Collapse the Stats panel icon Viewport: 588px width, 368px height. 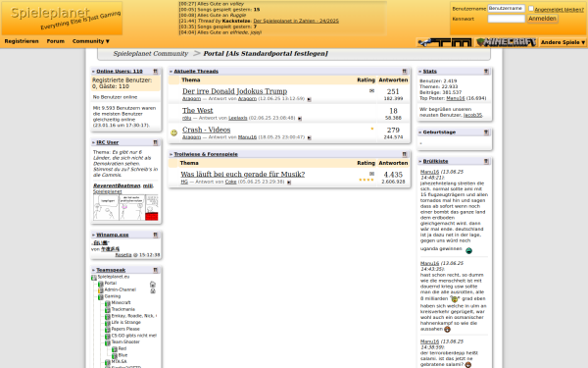(x=486, y=71)
